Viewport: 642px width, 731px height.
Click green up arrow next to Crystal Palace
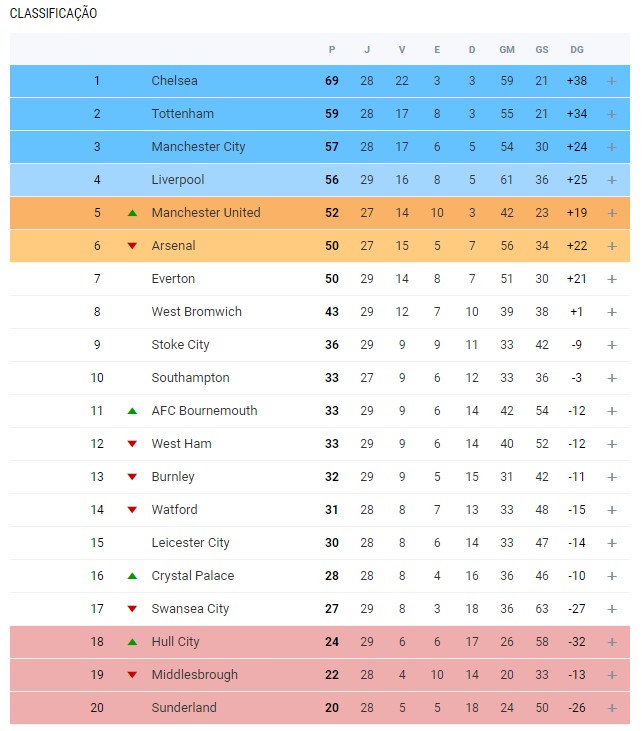tap(132, 576)
